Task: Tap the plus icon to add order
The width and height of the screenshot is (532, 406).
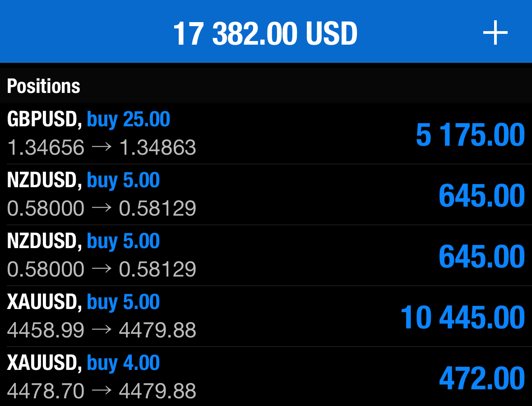Action: click(495, 33)
